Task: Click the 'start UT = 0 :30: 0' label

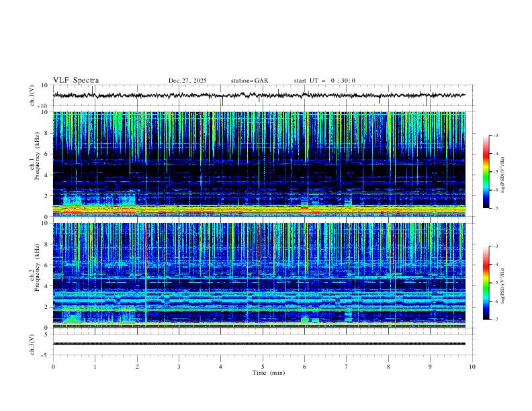Action: coord(324,81)
